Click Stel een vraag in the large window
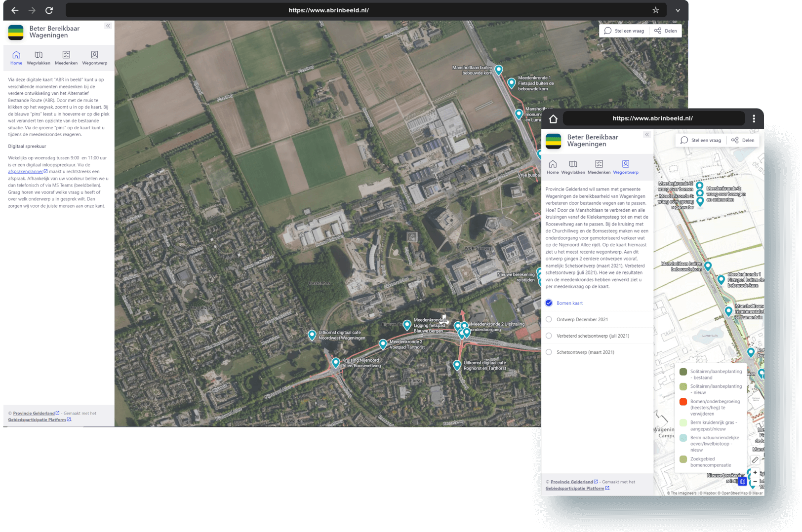 pyautogui.click(x=624, y=31)
